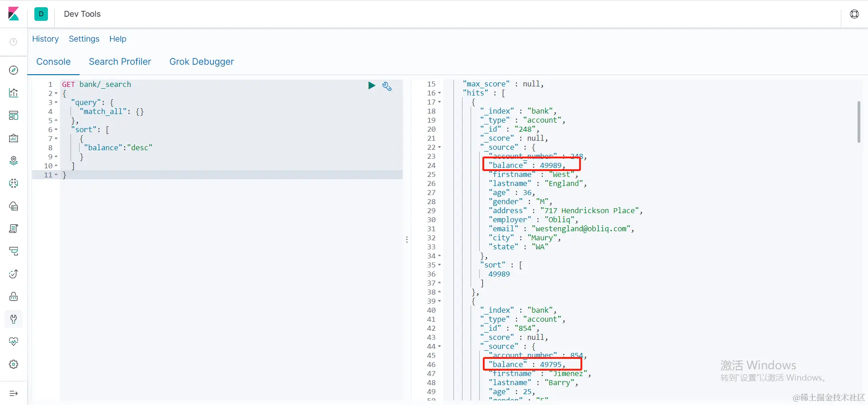Open APM icon in sidebar

point(14,251)
